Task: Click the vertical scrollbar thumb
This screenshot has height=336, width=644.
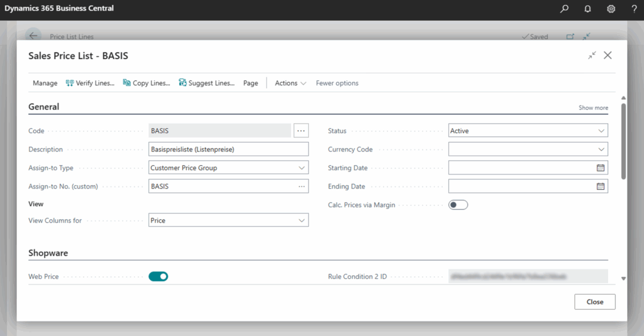Action: 623,141
